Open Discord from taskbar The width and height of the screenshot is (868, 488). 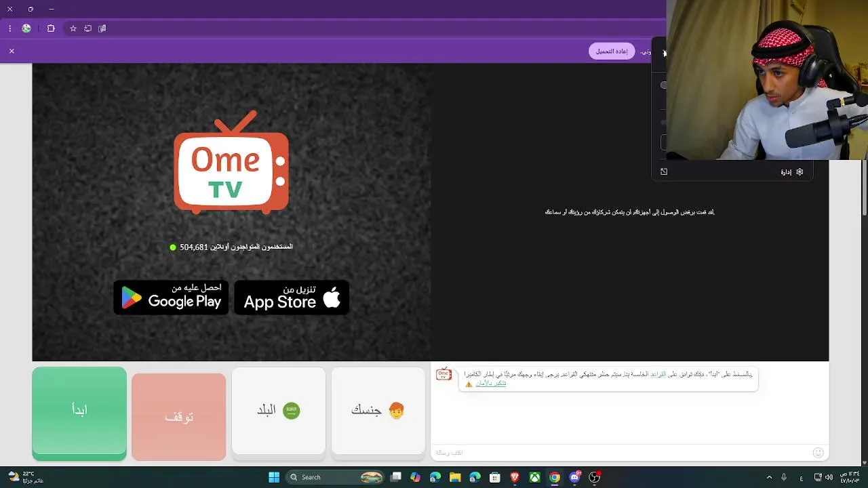tap(575, 477)
